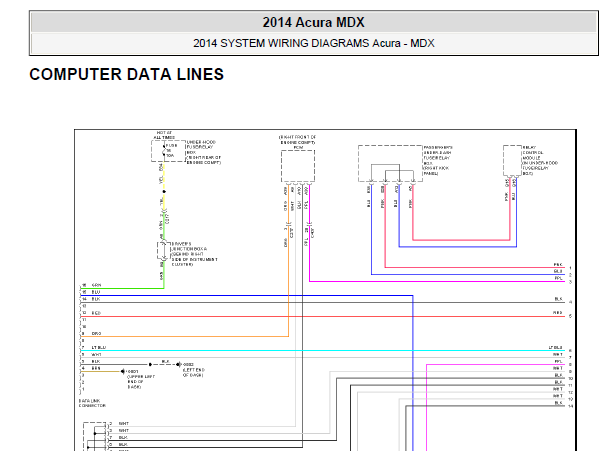Click pin 7 'LT BLU' label on left
The image size is (603, 451).
coord(98,348)
